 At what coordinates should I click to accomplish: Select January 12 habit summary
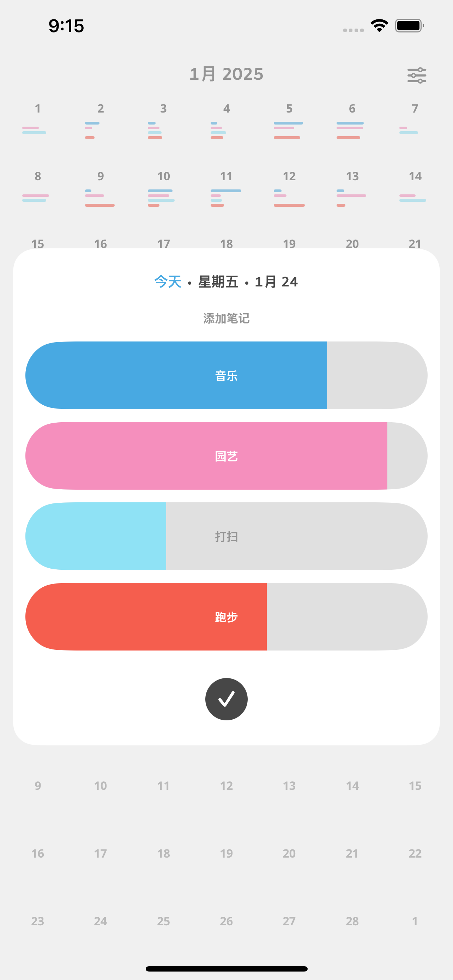click(x=289, y=189)
